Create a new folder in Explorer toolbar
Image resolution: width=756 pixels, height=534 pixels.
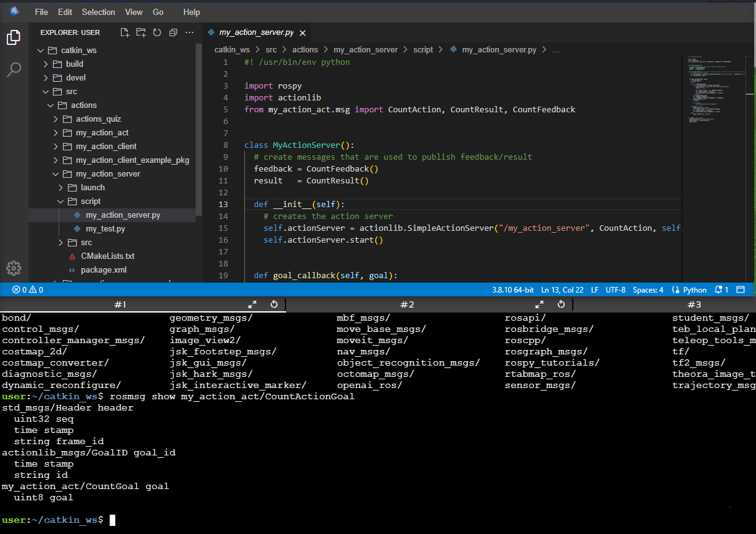tap(141, 32)
